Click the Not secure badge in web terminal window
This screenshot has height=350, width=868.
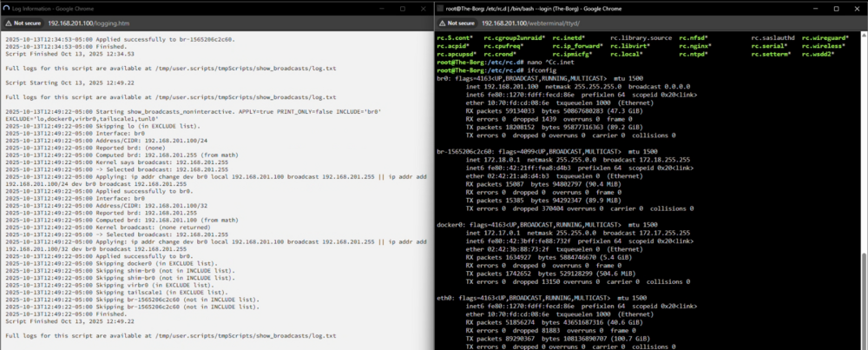coord(457,23)
